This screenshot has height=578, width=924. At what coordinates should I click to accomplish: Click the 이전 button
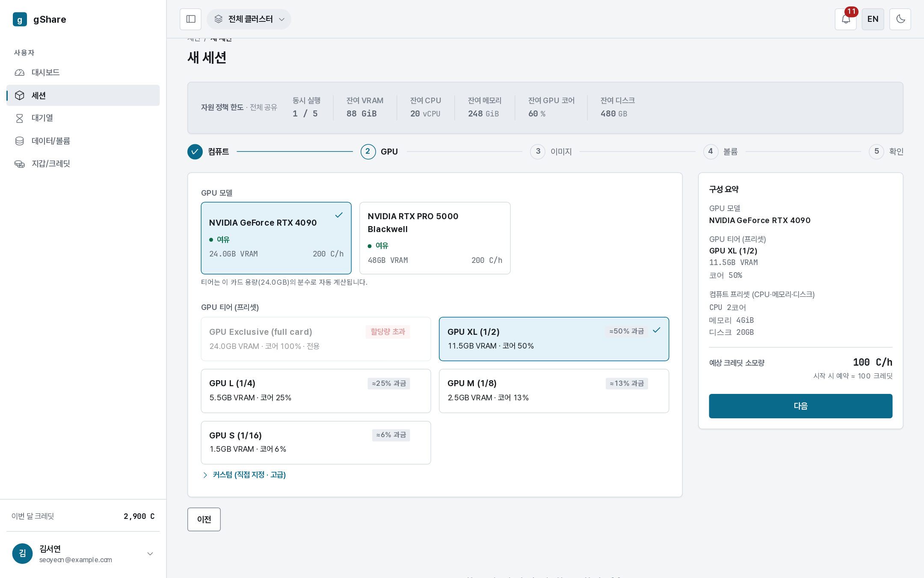204,519
